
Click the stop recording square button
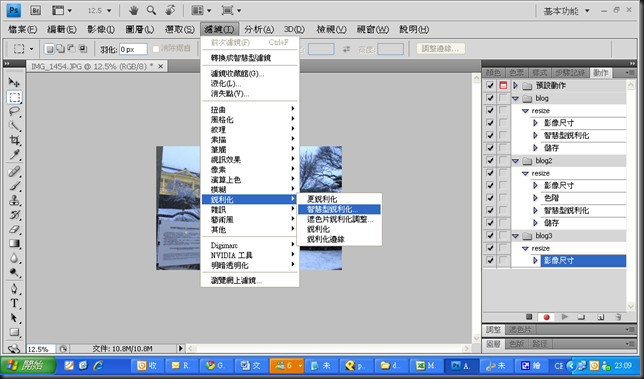(x=529, y=317)
